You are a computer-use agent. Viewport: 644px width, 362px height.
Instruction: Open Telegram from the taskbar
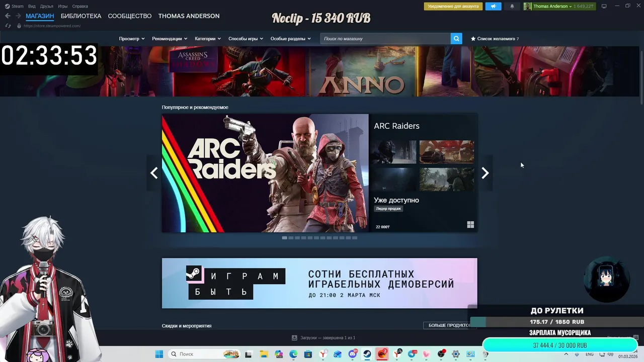pos(412,354)
